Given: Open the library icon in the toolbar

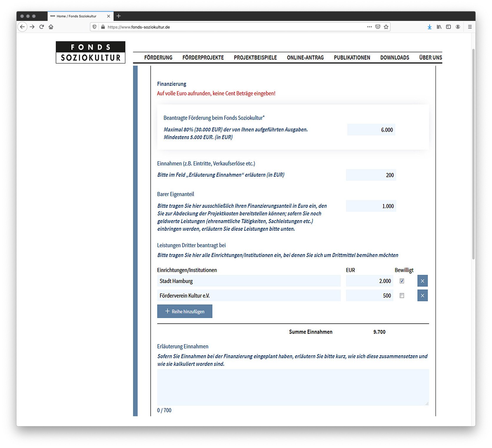Looking at the screenshot, I should (439, 27).
